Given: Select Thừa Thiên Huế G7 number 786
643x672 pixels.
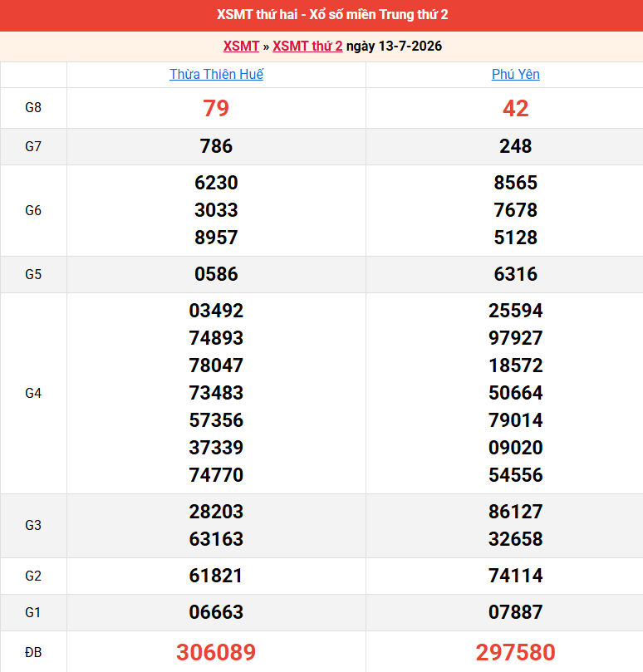Looking at the screenshot, I should [x=216, y=146].
